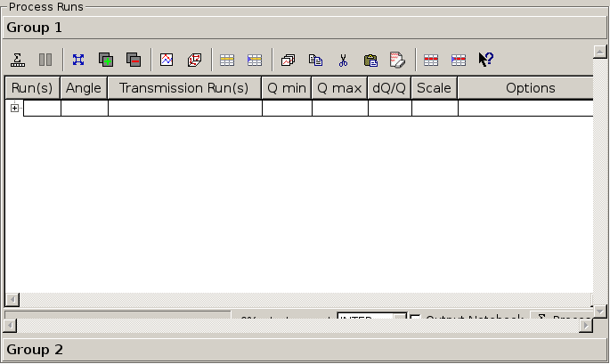This screenshot has width=610, height=364.
Task: Open the What's This help icon
Action: click(485, 61)
